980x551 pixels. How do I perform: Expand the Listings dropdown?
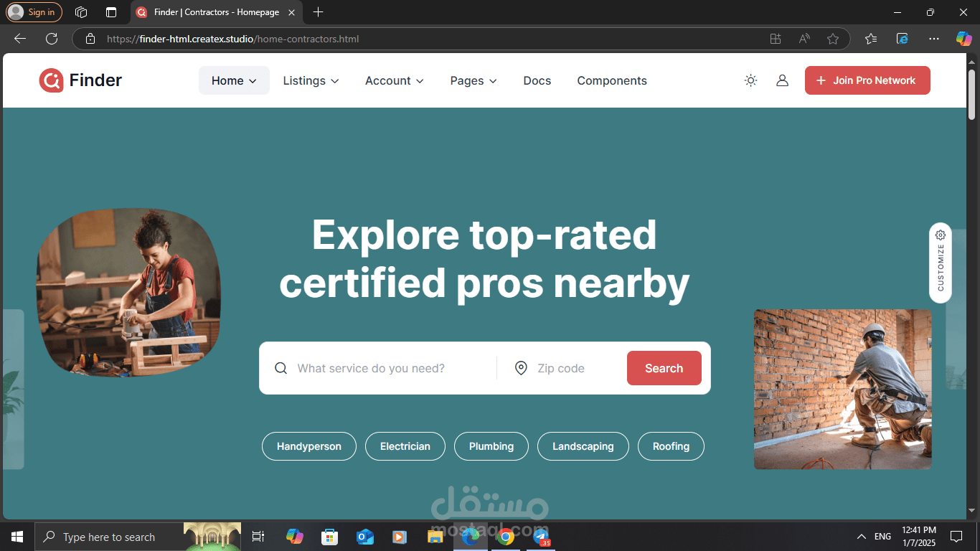coord(311,80)
